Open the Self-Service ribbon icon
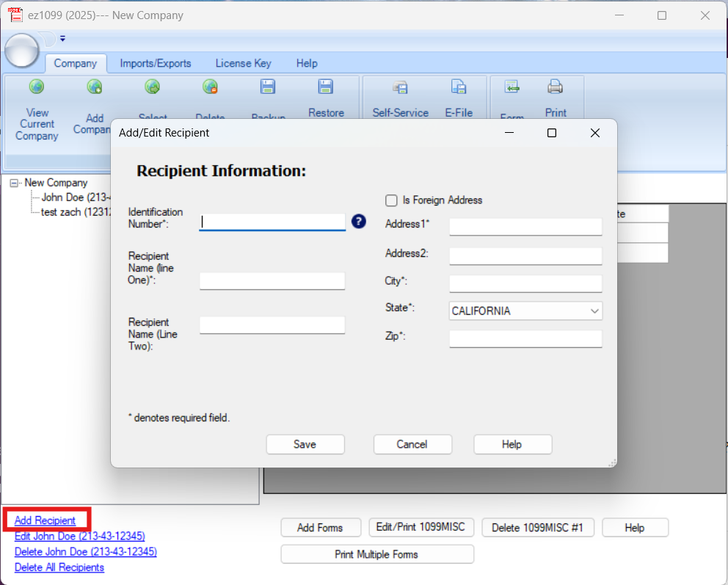 400,87
